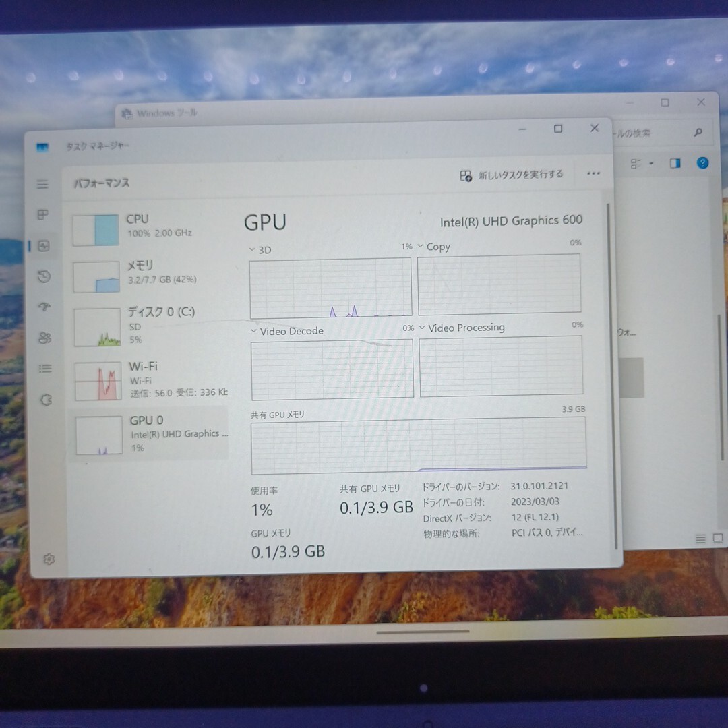Screen dimensions: 728x728
Task: Click the 3.9 GB graph maximum label
Action: (x=574, y=409)
